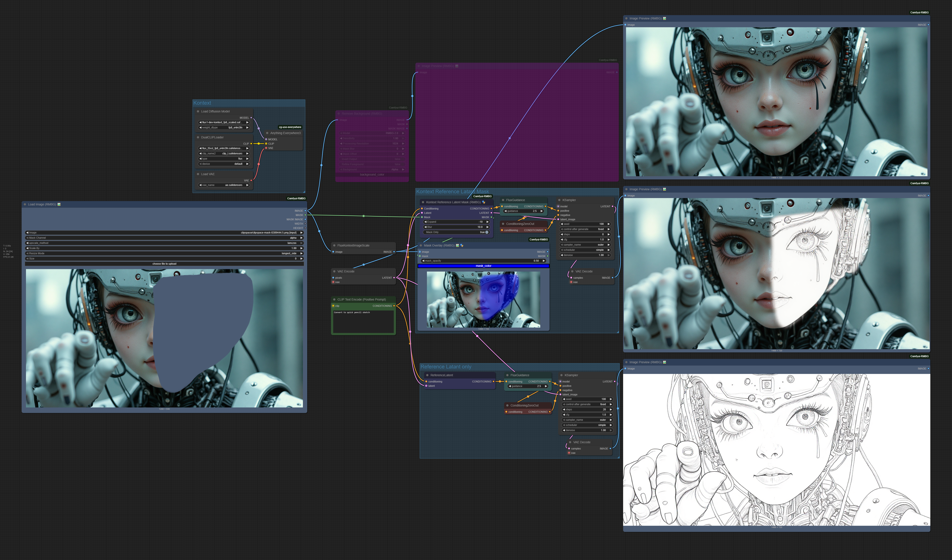This screenshot has height=560, width=952.
Task: Open the Resize Mode longest_side dropdown
Action: pos(164,253)
